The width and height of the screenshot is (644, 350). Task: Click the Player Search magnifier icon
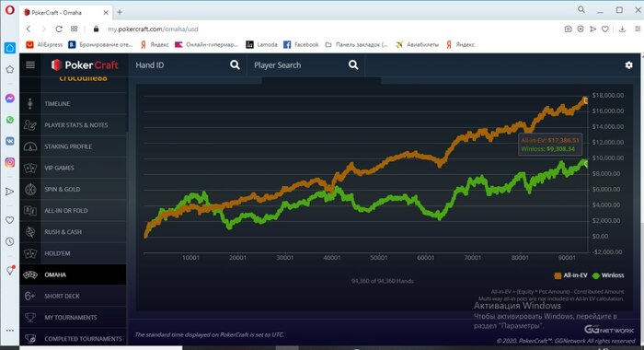click(353, 65)
